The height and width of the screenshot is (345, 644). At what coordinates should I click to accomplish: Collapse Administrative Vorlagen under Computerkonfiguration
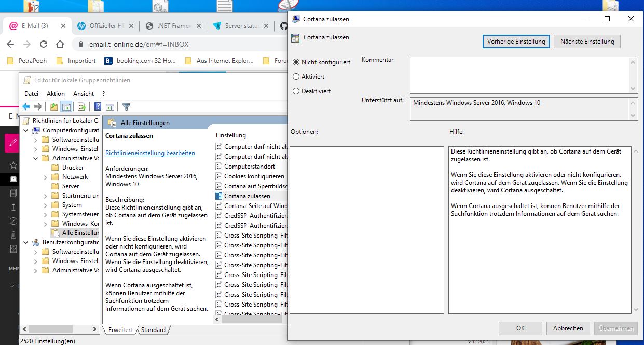coord(36,158)
